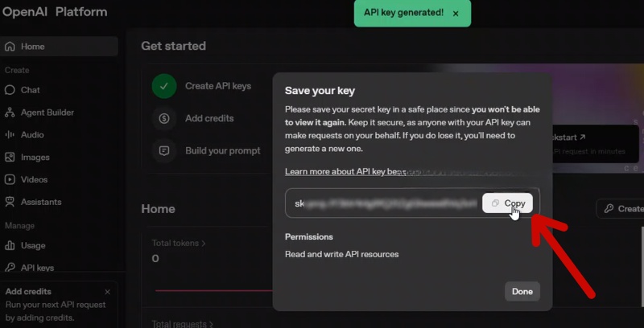Open Learn more about API key link

pyautogui.click(x=346, y=171)
